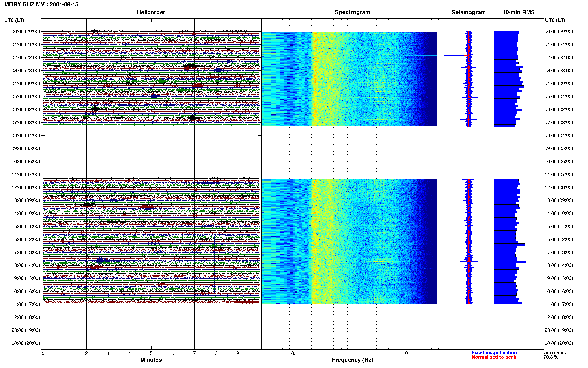The height and width of the screenshot is (368, 588).
Task: Click 22:00 (18:00) beside the 10-min RMS panel
Action: pyautogui.click(x=559, y=317)
